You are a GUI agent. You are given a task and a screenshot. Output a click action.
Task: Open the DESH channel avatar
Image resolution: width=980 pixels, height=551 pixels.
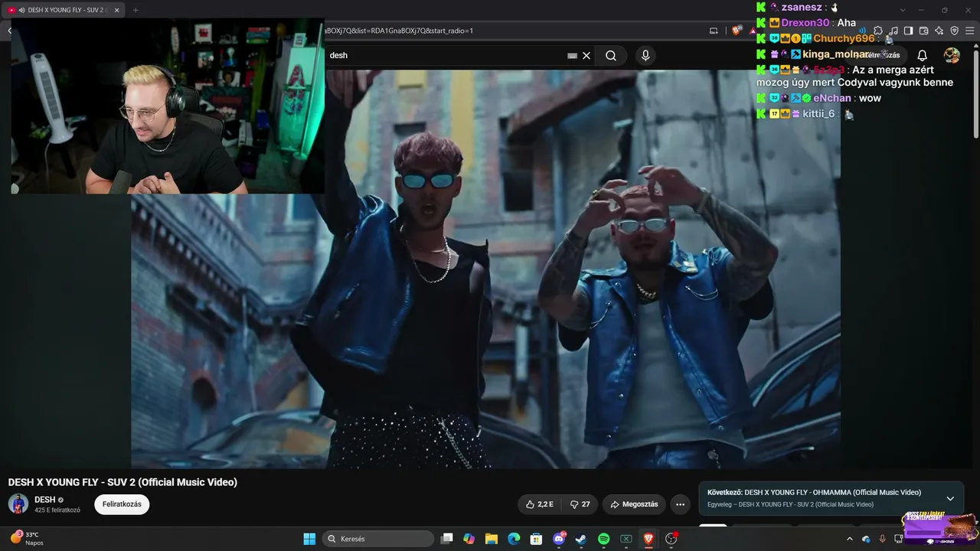(x=18, y=504)
